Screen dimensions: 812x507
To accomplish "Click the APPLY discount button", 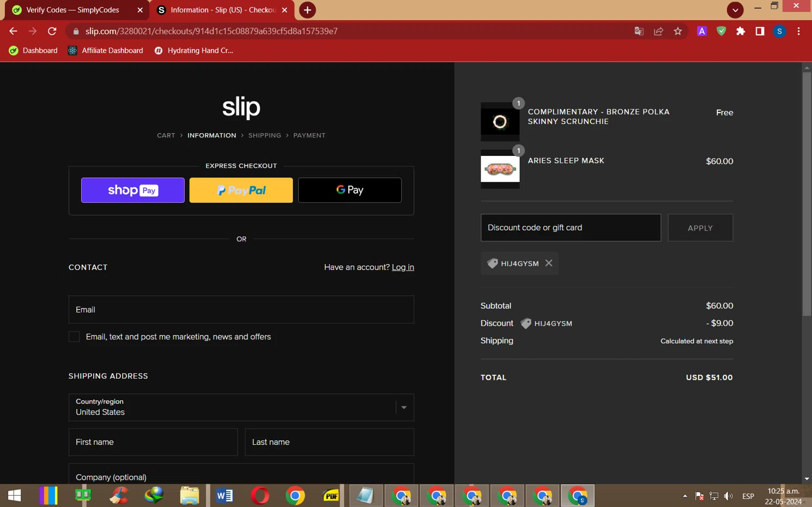I will click(700, 228).
